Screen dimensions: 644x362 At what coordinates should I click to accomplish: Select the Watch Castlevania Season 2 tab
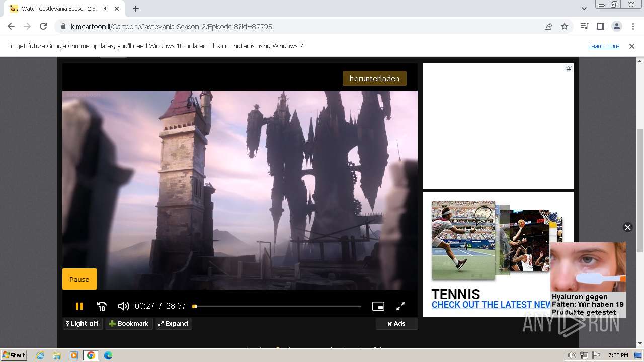pyautogui.click(x=60, y=9)
